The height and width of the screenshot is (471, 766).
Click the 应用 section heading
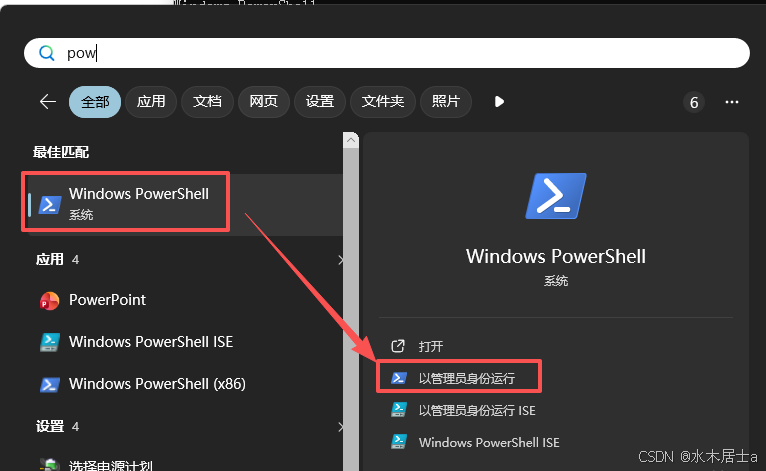tap(49, 259)
